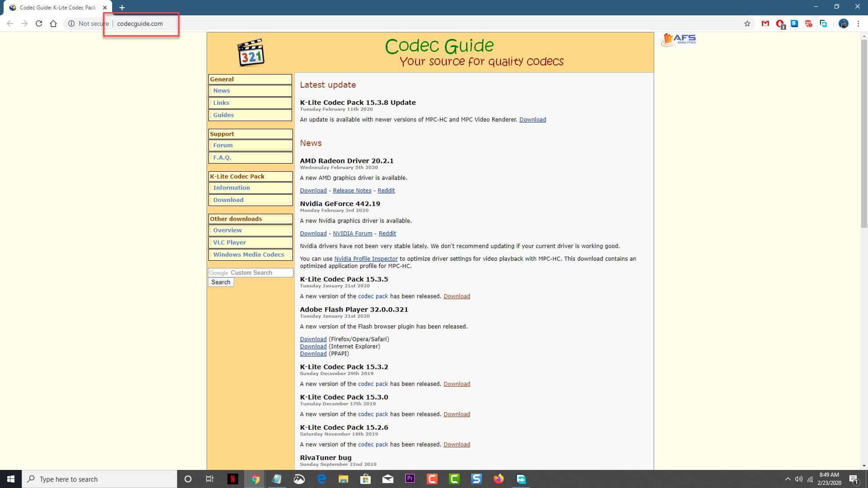The image size is (868, 488).
Task: Open File Explorer from the taskbar
Action: pyautogui.click(x=344, y=479)
